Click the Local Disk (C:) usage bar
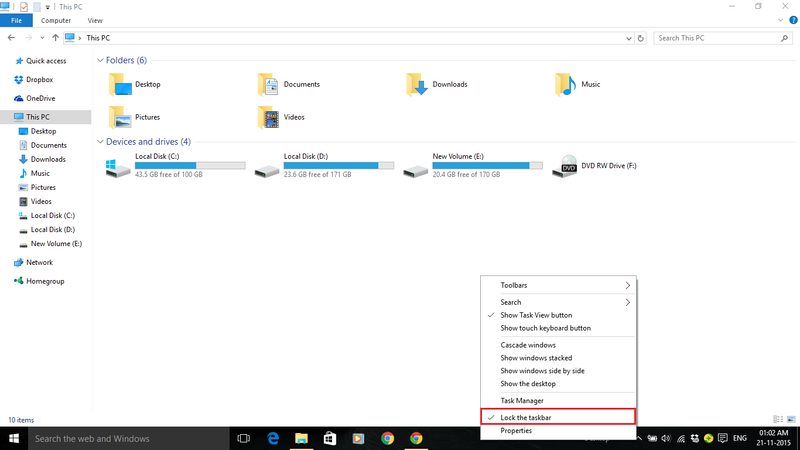Image resolution: width=800 pixels, height=450 pixels. 190,165
